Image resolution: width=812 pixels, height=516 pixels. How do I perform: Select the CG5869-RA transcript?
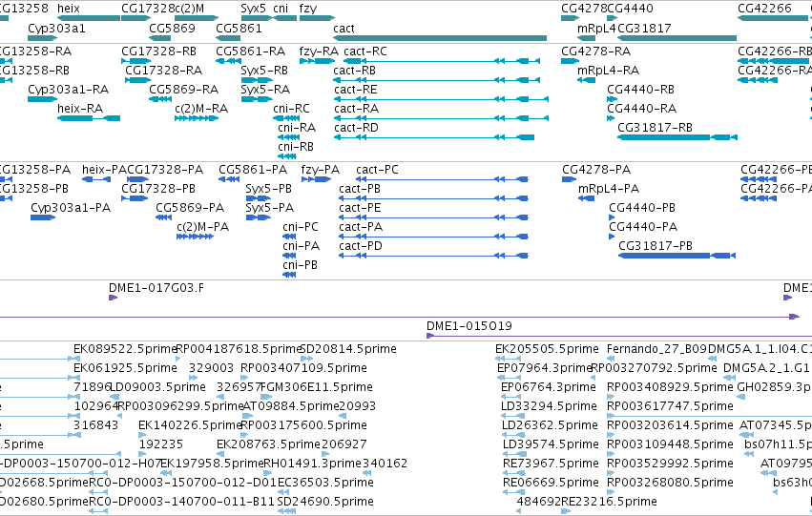tap(160, 99)
